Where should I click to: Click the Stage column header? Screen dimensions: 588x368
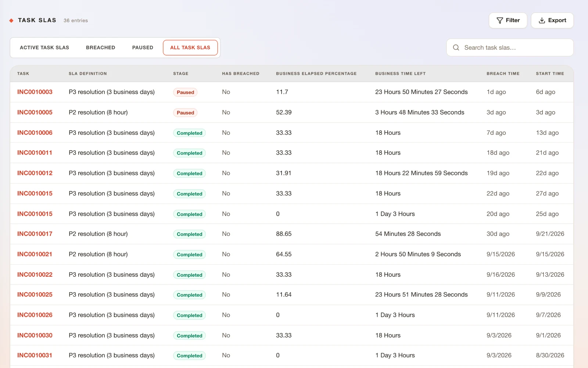click(181, 74)
